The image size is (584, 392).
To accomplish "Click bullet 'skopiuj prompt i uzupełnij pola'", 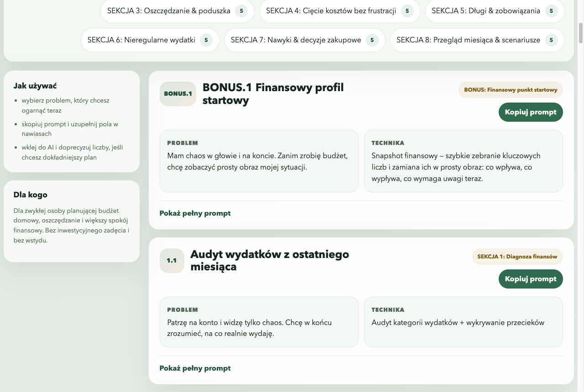I will (70, 129).
